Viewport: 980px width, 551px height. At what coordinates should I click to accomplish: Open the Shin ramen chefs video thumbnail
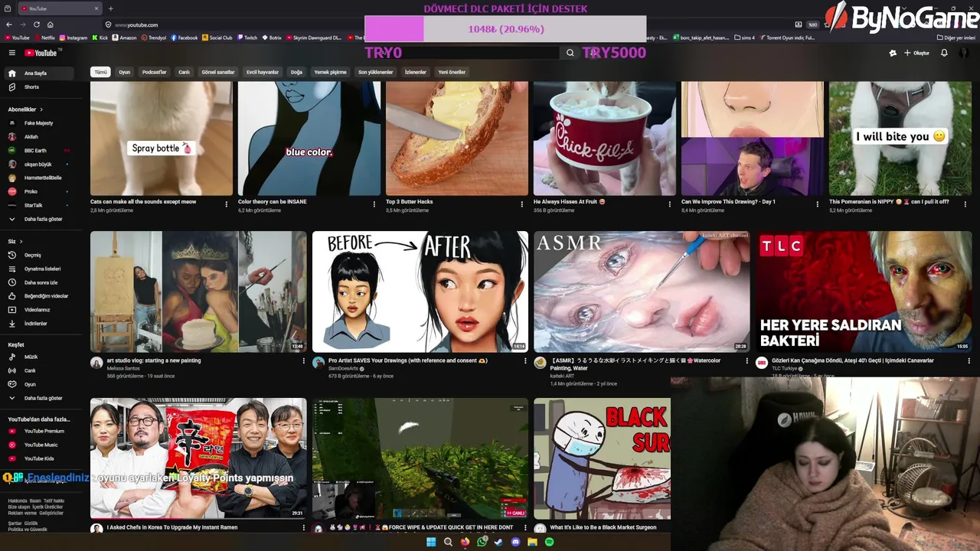tap(198, 458)
